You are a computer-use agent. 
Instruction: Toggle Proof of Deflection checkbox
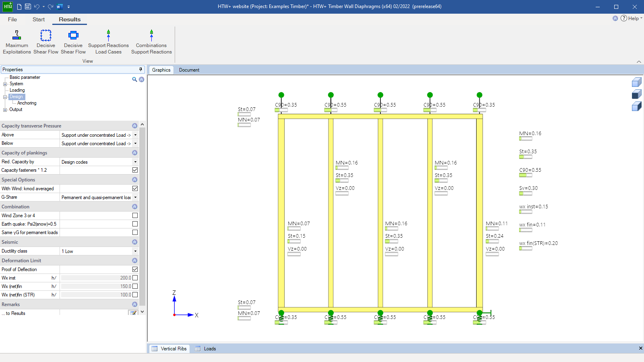[x=135, y=269]
